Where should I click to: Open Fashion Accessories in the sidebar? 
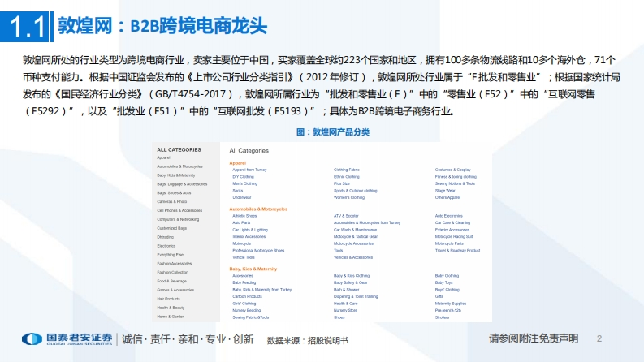[x=174, y=264]
